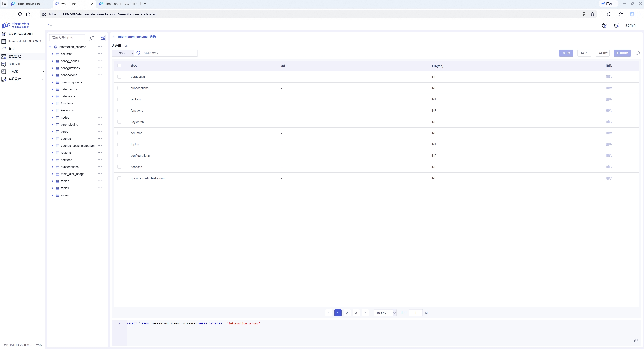This screenshot has height=349, width=644.
Task: Check the keywords row checkbox
Action: tap(119, 122)
